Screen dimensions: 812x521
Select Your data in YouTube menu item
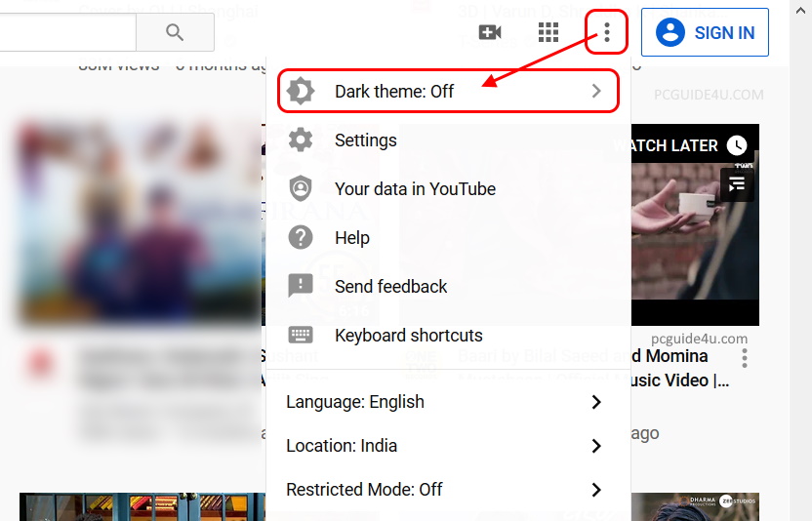[x=415, y=189]
